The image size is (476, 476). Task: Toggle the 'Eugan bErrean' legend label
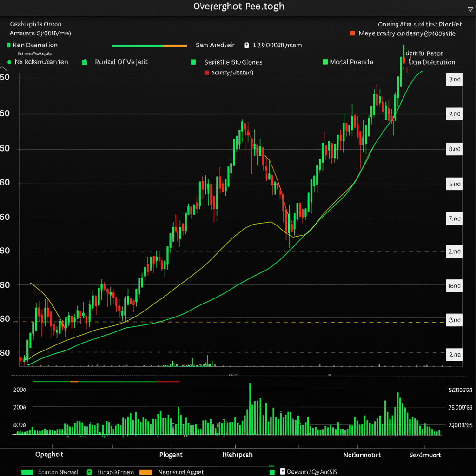(115, 472)
